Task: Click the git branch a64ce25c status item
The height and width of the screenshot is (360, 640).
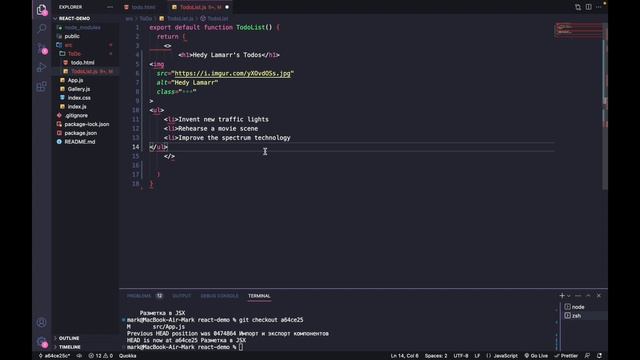Action: (x=54, y=356)
